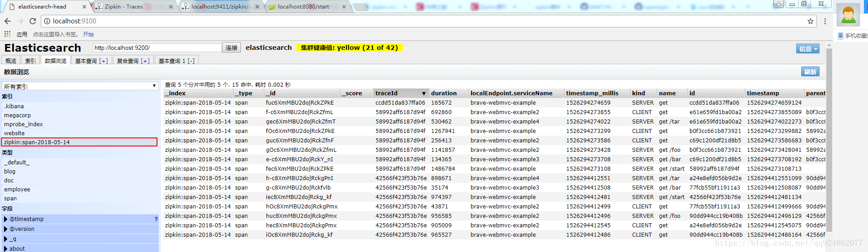Close the elasticsearch-head tab
Image resolution: width=868 pixels, height=252 pixels.
84,7
